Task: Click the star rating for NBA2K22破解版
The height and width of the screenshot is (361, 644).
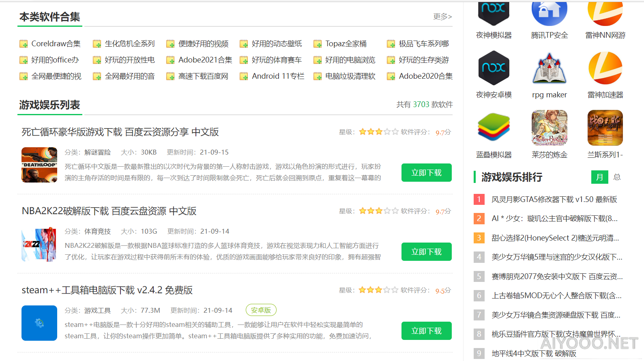Action: [x=379, y=211]
